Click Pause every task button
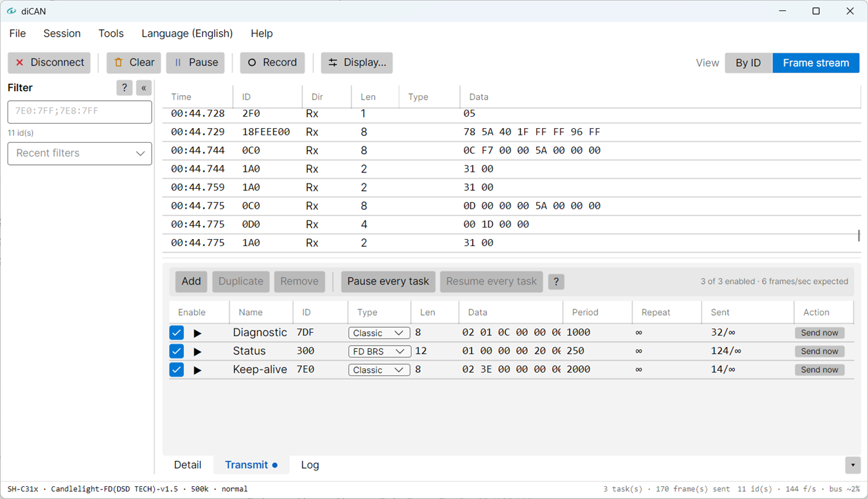Viewport: 868px width, 499px height. pos(388,282)
